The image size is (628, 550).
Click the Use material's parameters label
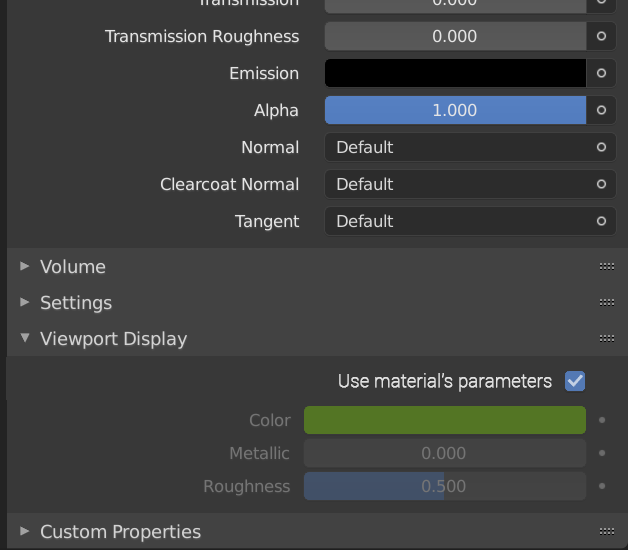coord(445,381)
